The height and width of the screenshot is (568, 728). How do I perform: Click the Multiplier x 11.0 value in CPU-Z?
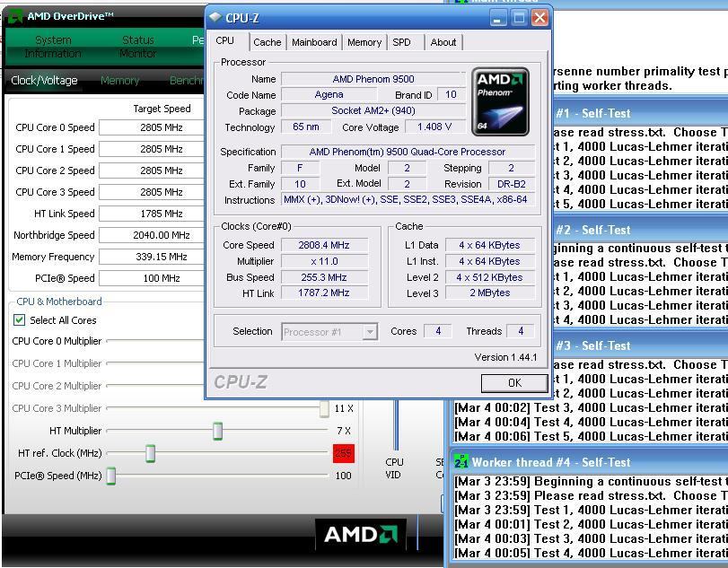tap(324, 261)
